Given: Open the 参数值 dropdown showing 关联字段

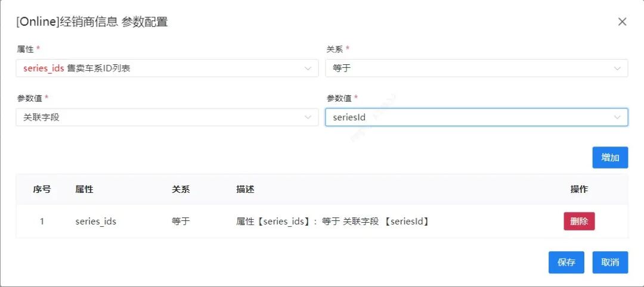Looking at the screenshot, I should pyautogui.click(x=167, y=117).
